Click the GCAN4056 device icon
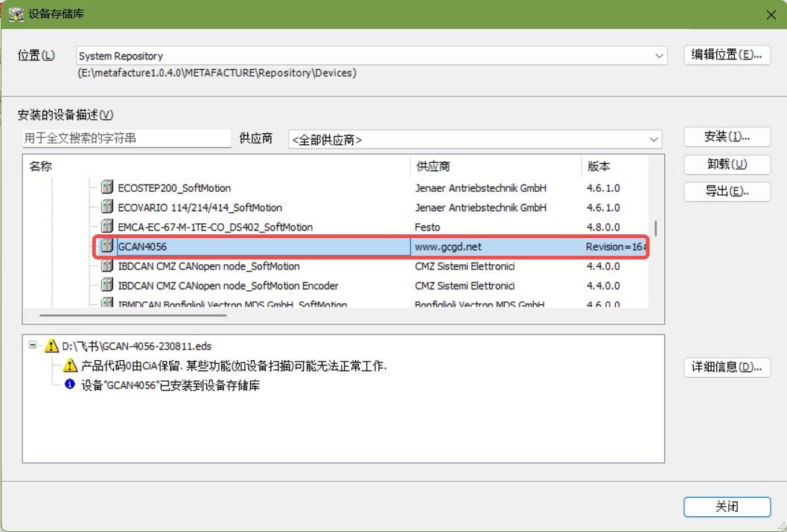 107,246
